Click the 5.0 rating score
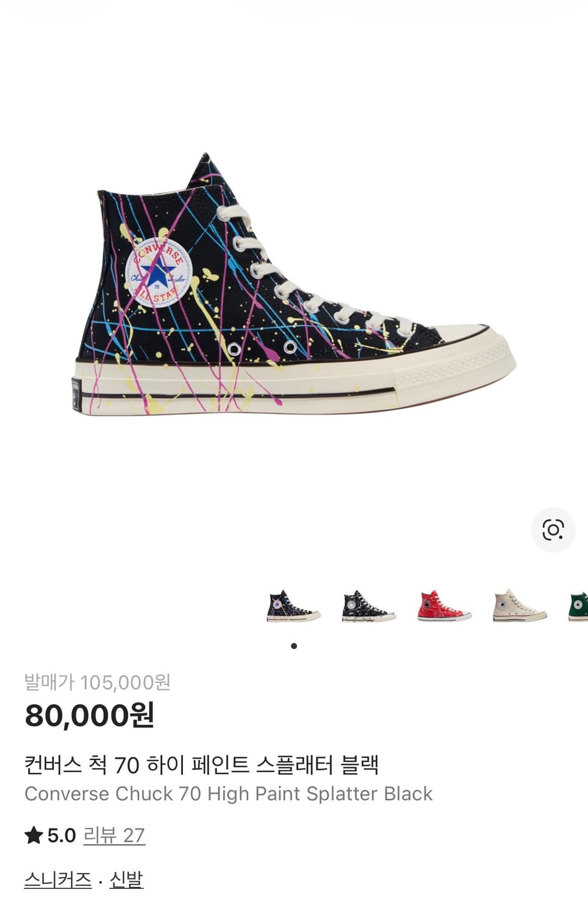Screen dimensions: 588x915 (62, 835)
